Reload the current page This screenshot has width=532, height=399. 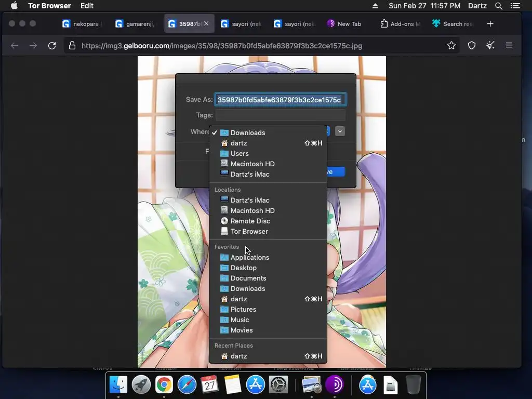52,46
